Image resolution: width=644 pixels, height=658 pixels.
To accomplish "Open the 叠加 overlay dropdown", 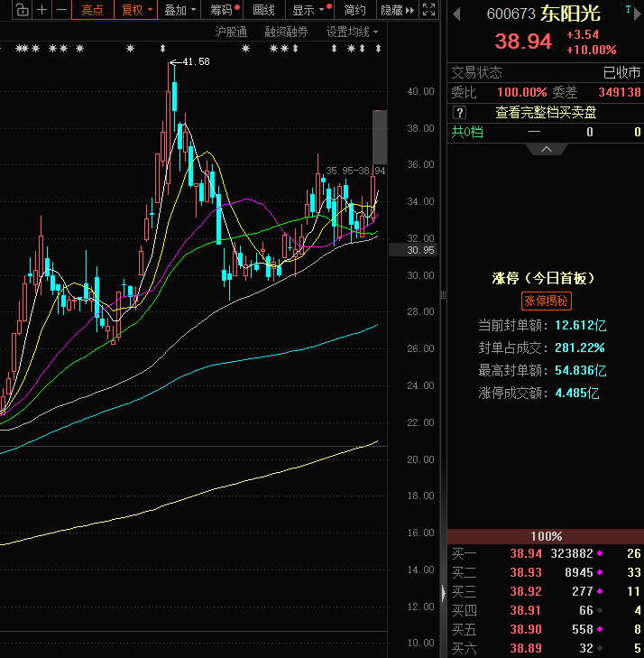I will [x=179, y=10].
